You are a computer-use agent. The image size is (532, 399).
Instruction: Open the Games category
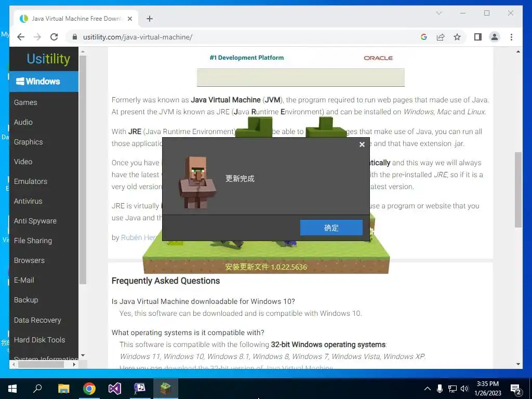(25, 102)
